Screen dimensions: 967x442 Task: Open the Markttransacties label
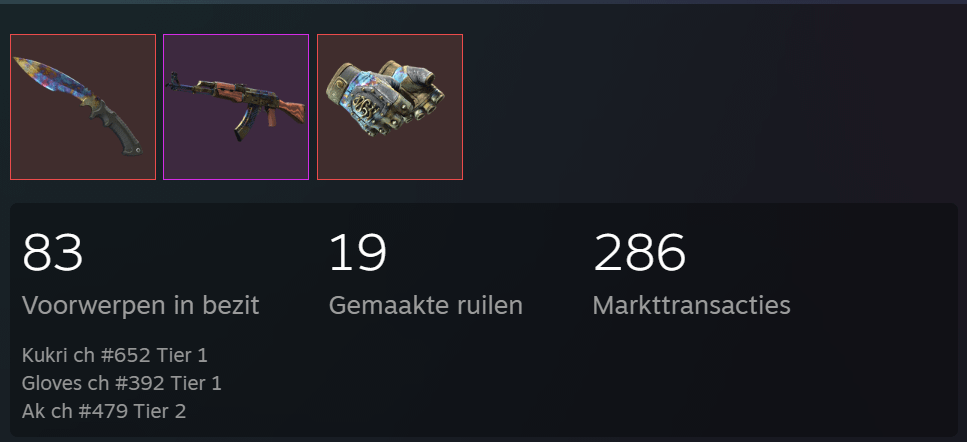tap(691, 306)
